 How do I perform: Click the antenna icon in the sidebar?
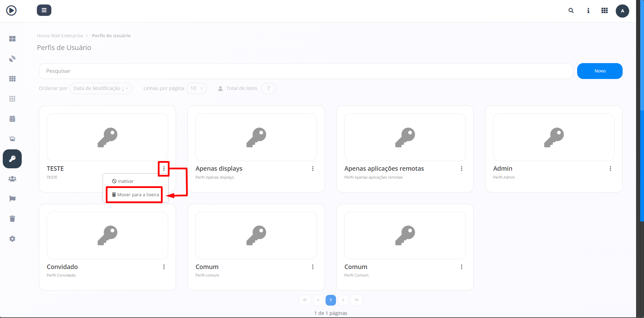(12, 59)
